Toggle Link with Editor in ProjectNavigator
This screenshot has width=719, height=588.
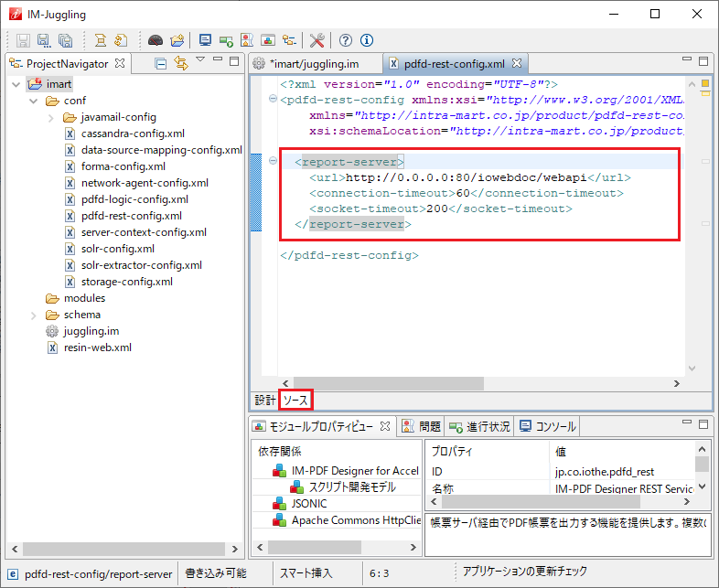(181, 63)
